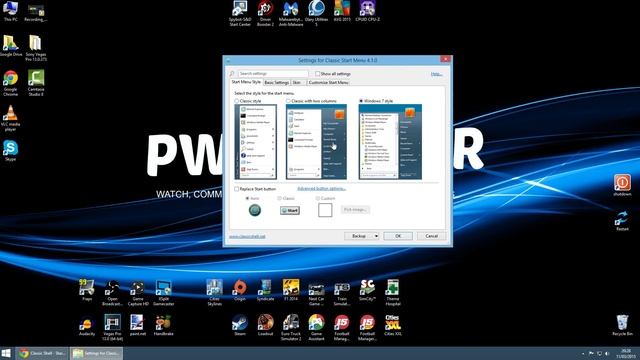
Task: Select the XSplit Gamecaster icon
Action: click(163, 293)
